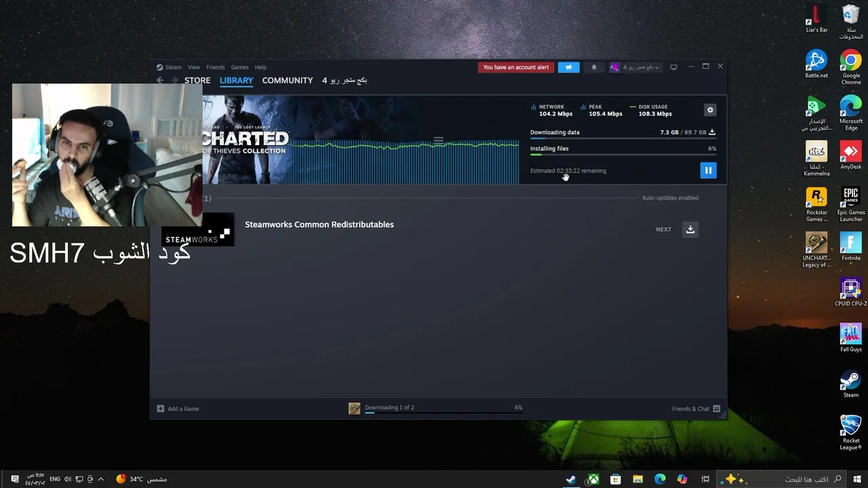
Task: Click the Downloading data progress bar
Action: pos(623,139)
